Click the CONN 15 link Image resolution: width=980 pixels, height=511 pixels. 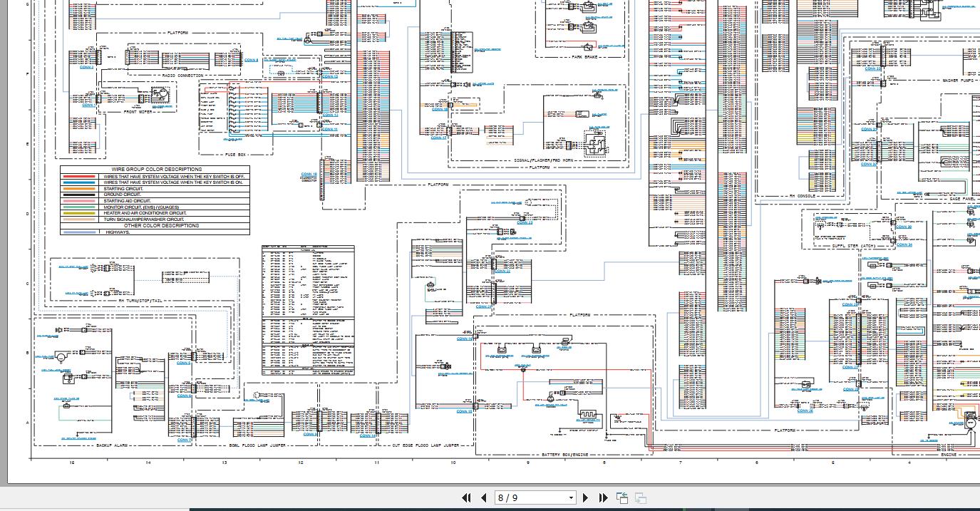pos(463,411)
